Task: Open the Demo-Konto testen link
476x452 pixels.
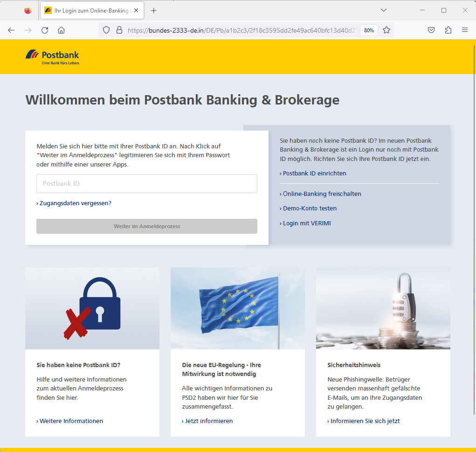Action: [x=310, y=208]
